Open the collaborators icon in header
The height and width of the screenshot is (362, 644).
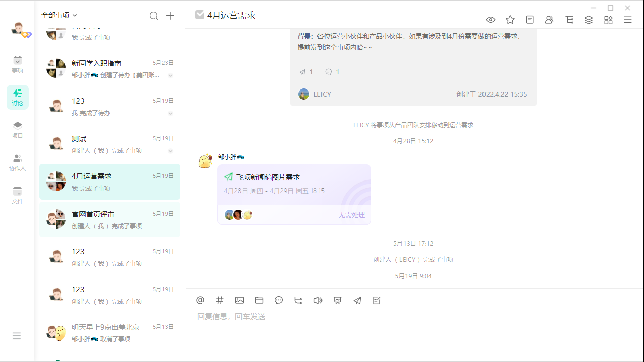point(549,20)
